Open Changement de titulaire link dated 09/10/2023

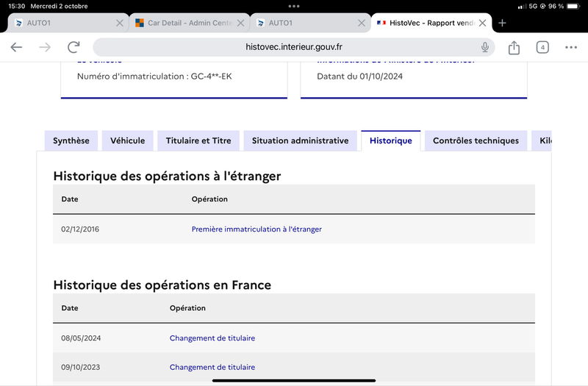[x=212, y=367]
